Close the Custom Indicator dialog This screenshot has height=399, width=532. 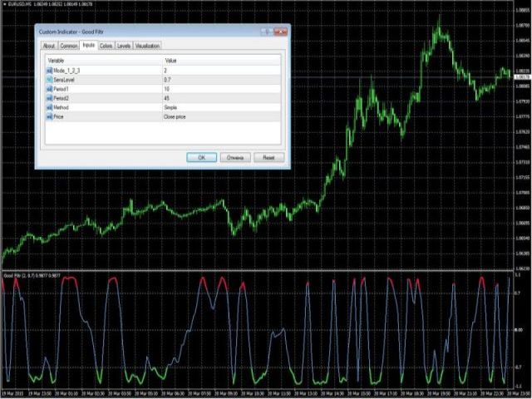click(x=281, y=32)
